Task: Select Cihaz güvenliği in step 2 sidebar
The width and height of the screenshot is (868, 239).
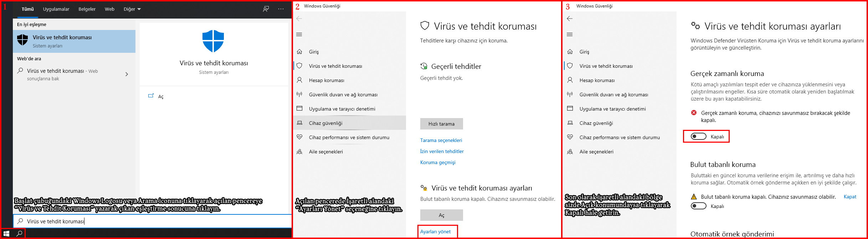Action: click(325, 123)
